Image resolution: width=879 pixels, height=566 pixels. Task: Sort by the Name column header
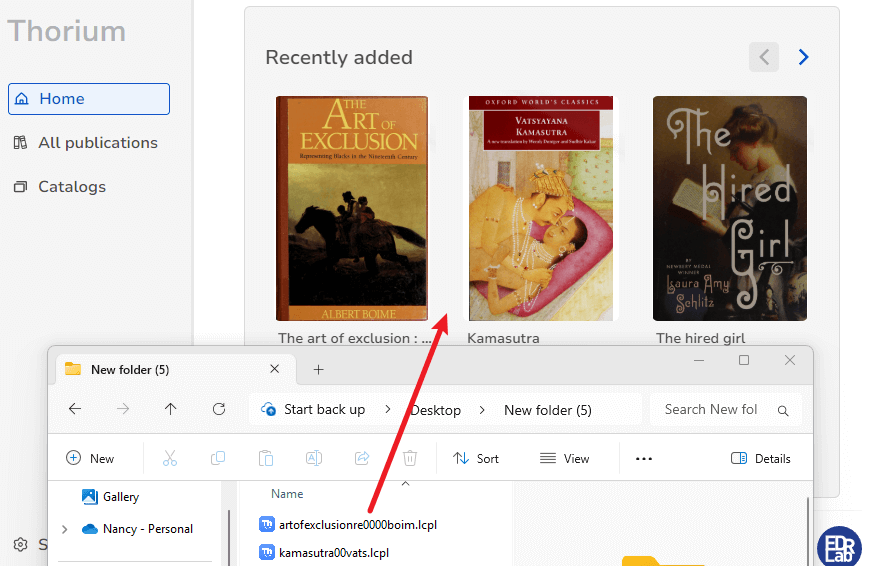click(x=287, y=494)
